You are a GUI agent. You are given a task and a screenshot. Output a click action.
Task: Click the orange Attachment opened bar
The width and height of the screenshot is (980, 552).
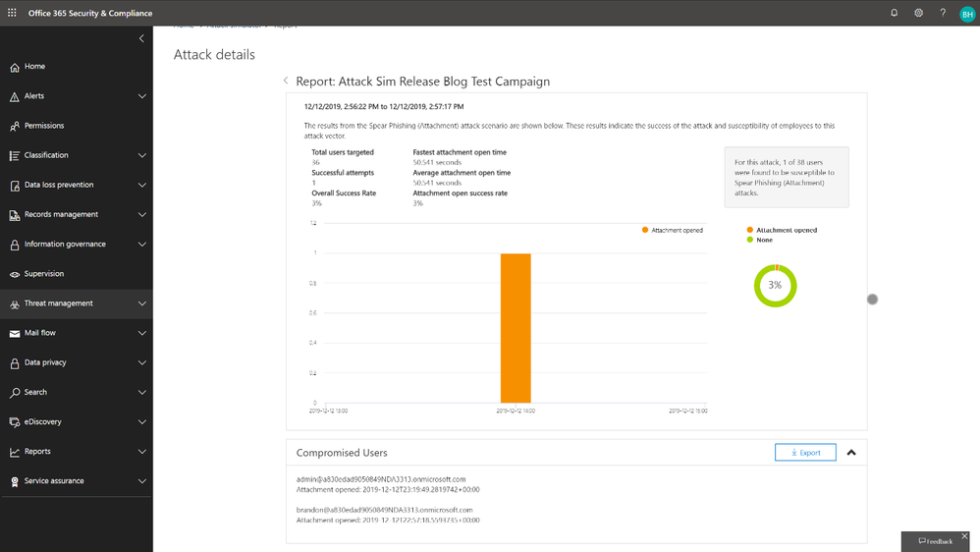click(x=516, y=327)
